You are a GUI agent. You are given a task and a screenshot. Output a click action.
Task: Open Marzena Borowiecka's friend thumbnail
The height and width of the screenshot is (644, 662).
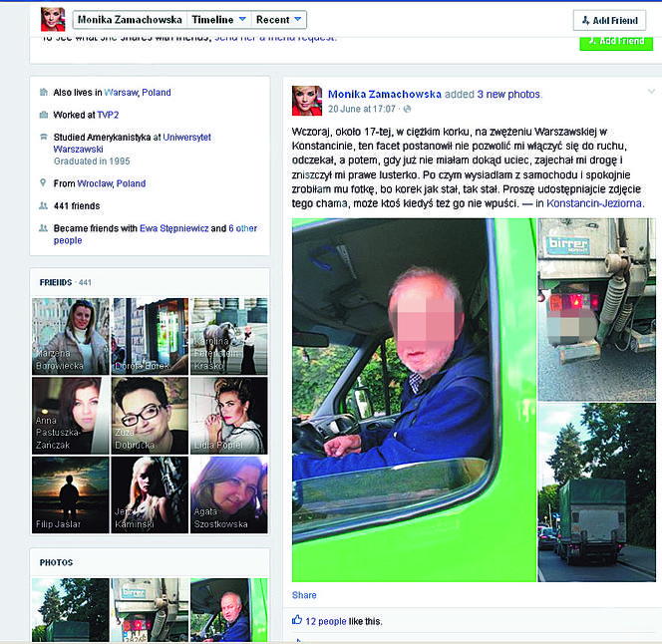pos(70,335)
